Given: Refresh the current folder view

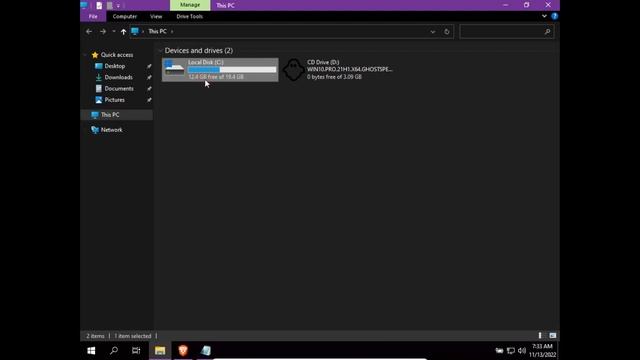Looking at the screenshot, I should 447,31.
